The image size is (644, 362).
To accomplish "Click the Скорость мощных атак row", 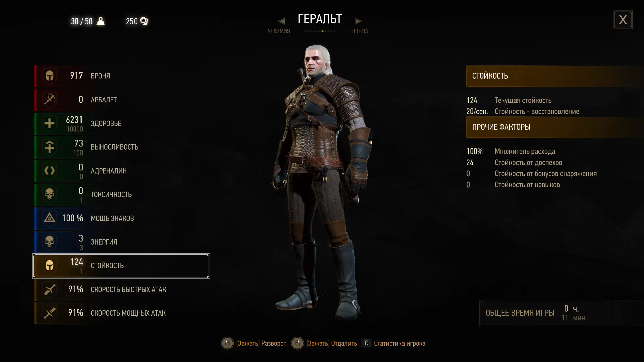I will point(121,313).
